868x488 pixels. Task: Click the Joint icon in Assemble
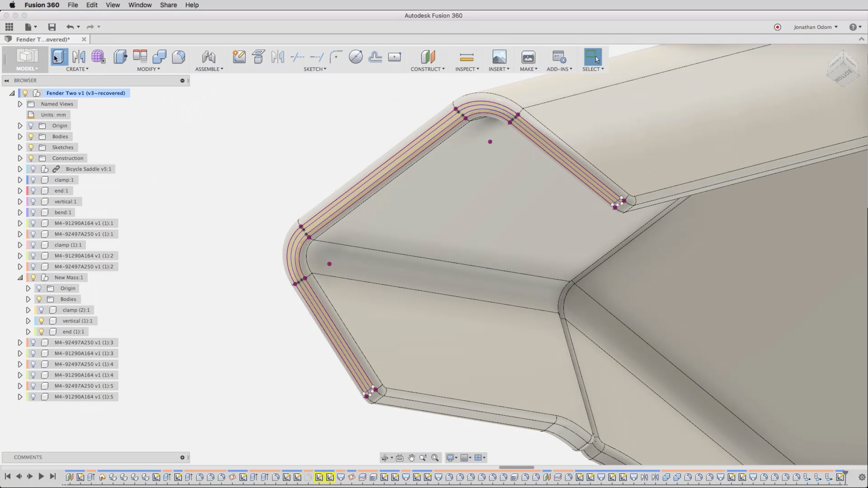pyautogui.click(x=209, y=57)
